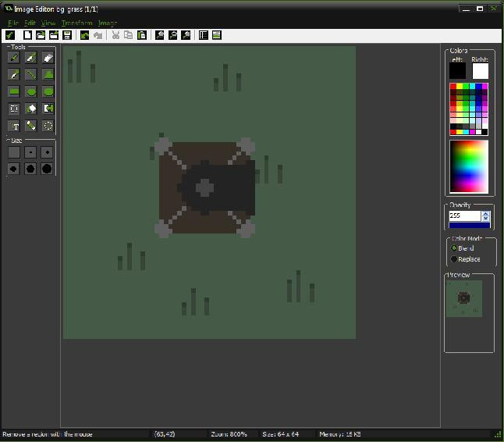Screen dimensions: 504x442
Task: Pick red swatch at top-left of palette
Action: 453,86
